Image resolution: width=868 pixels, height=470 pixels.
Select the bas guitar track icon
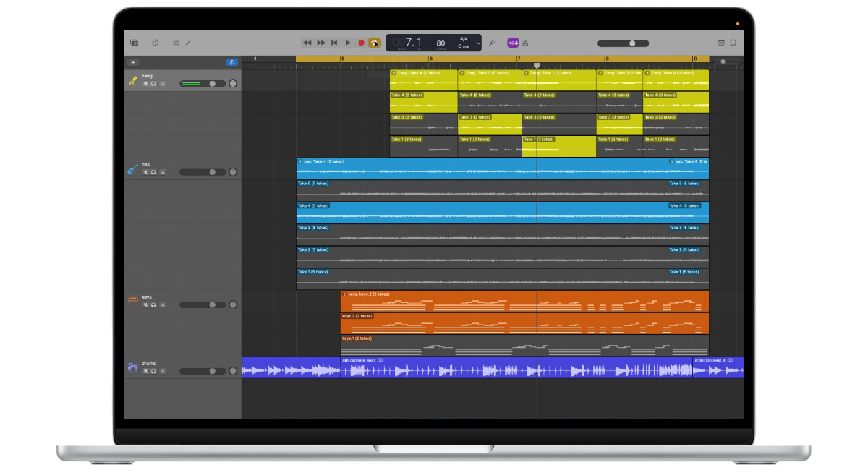133,169
